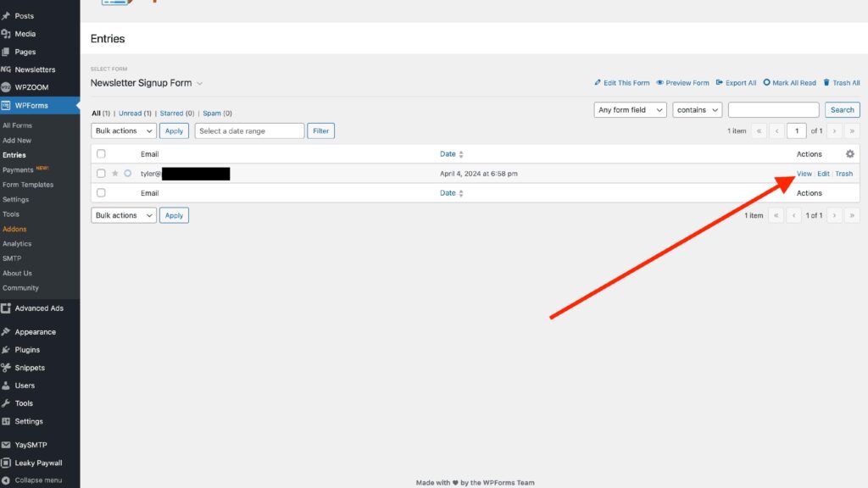Screen dimensions: 868x488
Task: Open Preview Form eye link
Action: pyautogui.click(x=682, y=83)
